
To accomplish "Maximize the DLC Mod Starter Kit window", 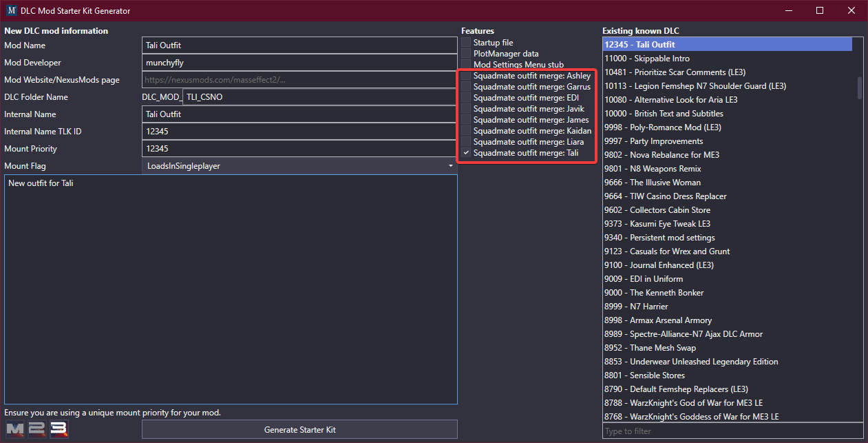I will coord(820,11).
